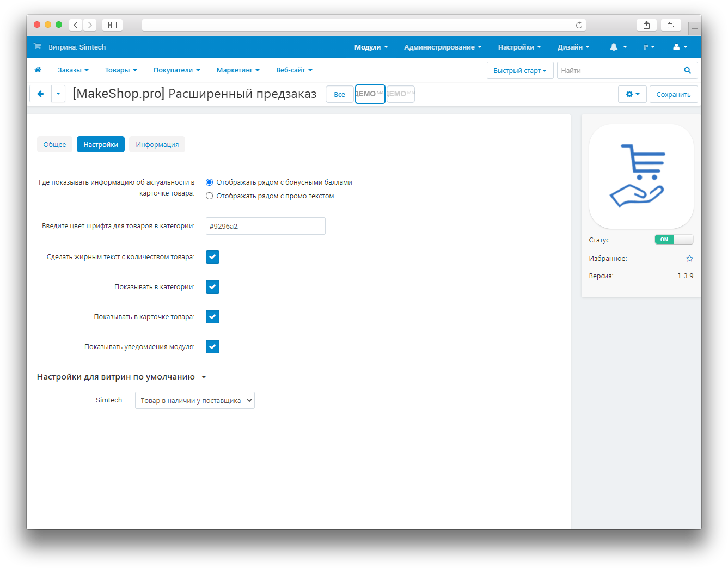Open the gear settings dropdown
This screenshot has height=568, width=728.
(x=632, y=94)
